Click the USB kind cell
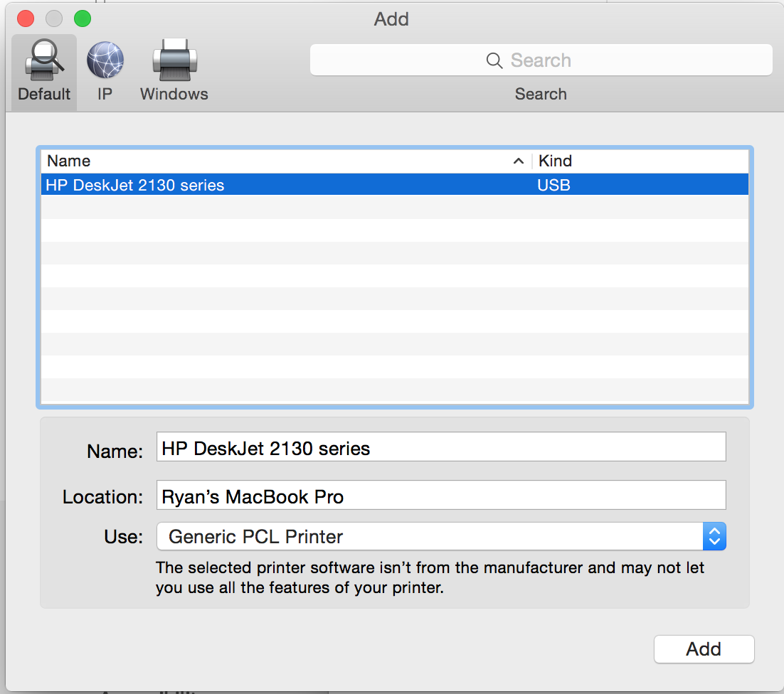Screen dimensions: 784x694 [x=553, y=185]
